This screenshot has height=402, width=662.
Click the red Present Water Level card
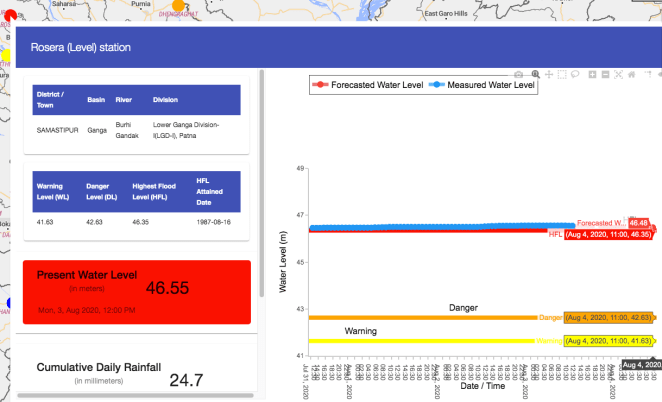click(x=137, y=291)
